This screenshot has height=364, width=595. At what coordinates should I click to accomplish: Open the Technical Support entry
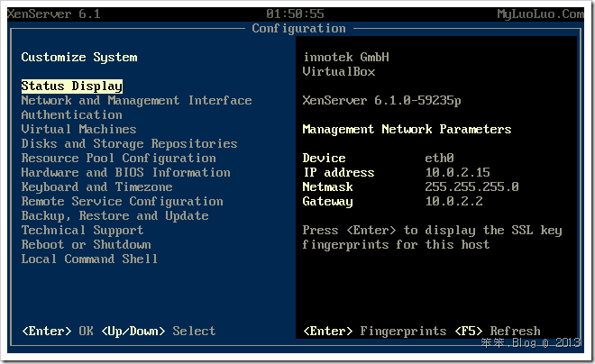82,230
